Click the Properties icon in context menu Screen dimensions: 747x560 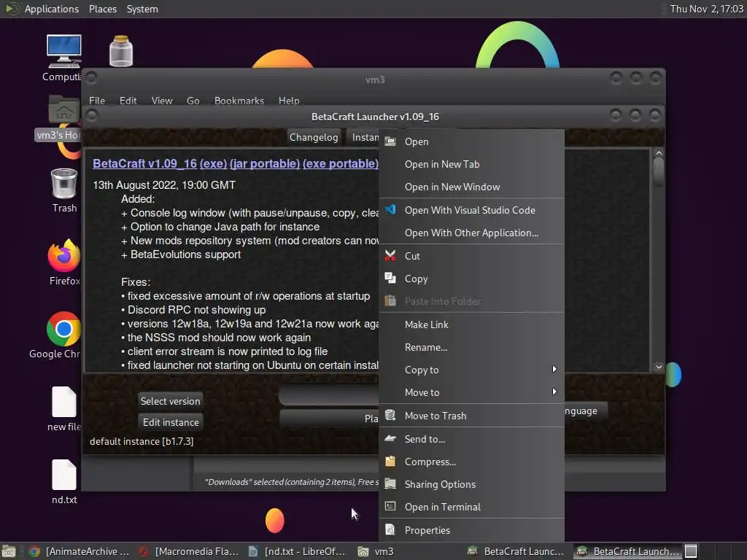point(390,529)
